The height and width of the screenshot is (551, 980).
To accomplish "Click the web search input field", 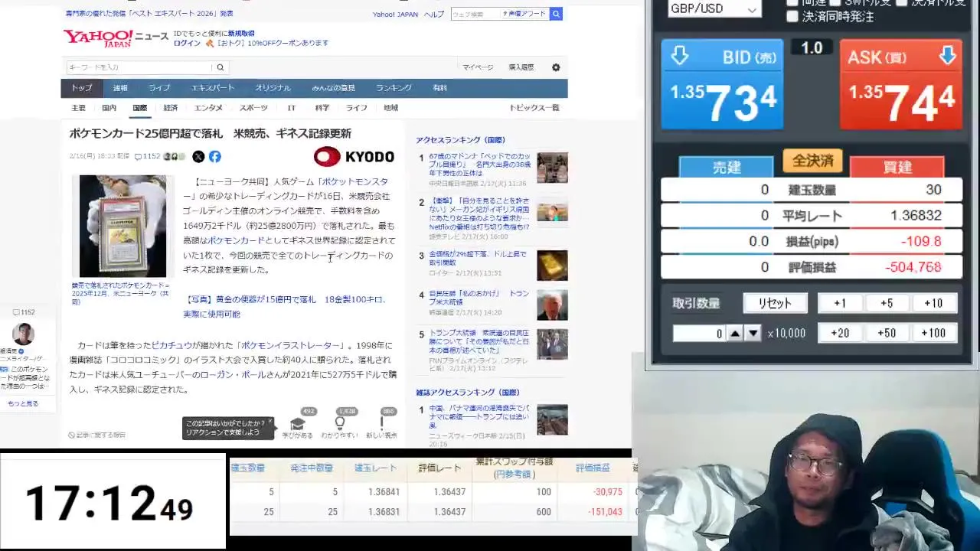I will tap(475, 14).
